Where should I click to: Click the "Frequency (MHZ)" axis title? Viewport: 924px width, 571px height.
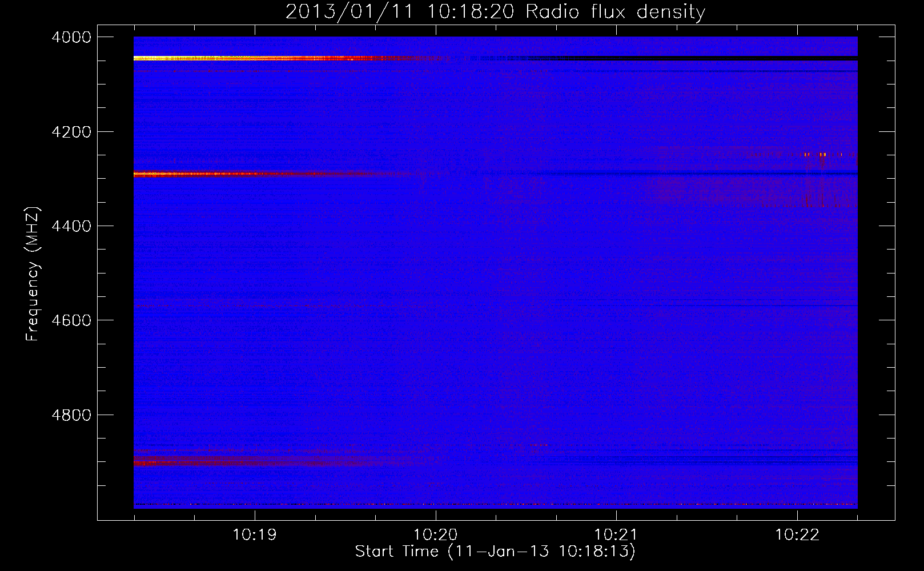pyautogui.click(x=33, y=274)
